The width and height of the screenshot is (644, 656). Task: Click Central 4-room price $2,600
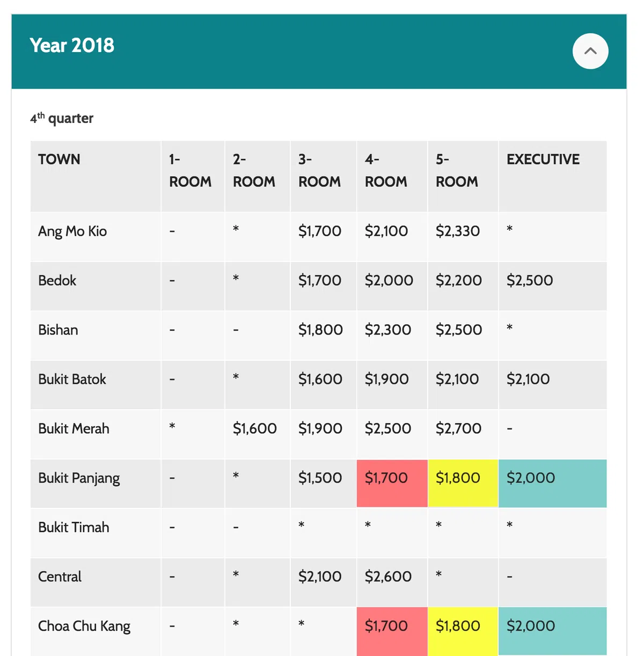[x=388, y=577]
